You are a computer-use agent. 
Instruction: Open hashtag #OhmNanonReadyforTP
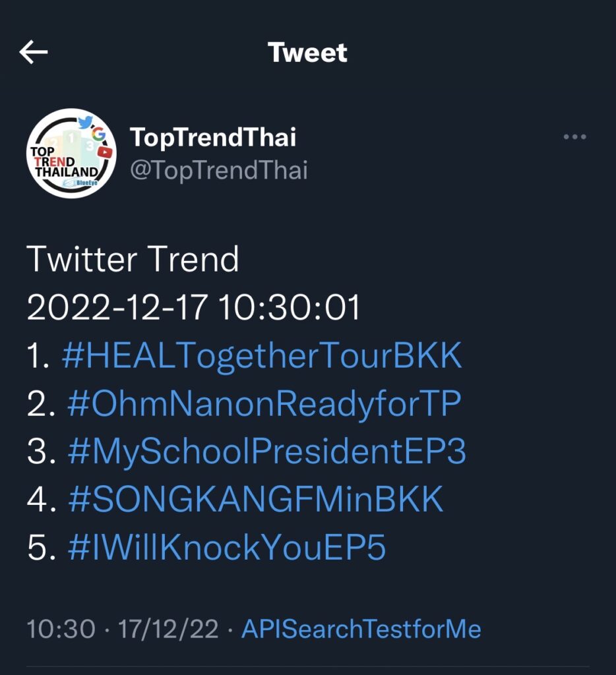(264, 404)
